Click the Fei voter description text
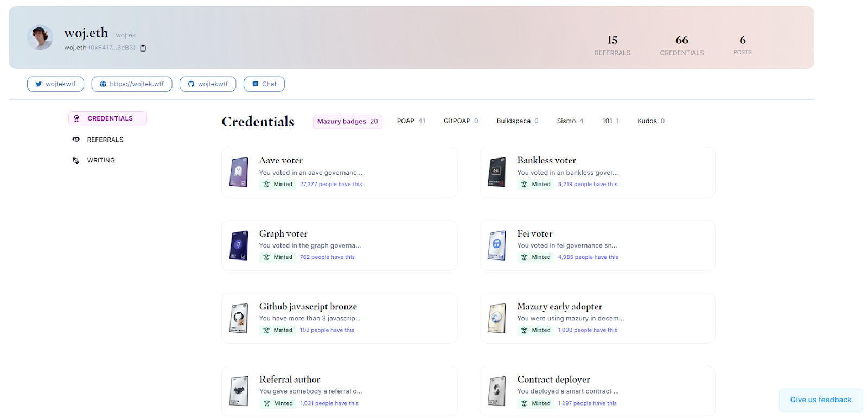The height and width of the screenshot is (418, 868). coord(567,245)
